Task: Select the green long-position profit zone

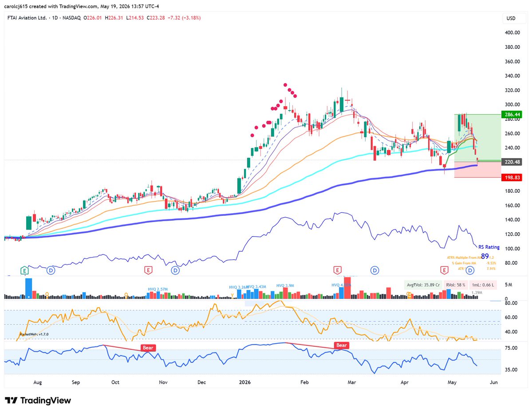Action: pyautogui.click(x=477, y=138)
